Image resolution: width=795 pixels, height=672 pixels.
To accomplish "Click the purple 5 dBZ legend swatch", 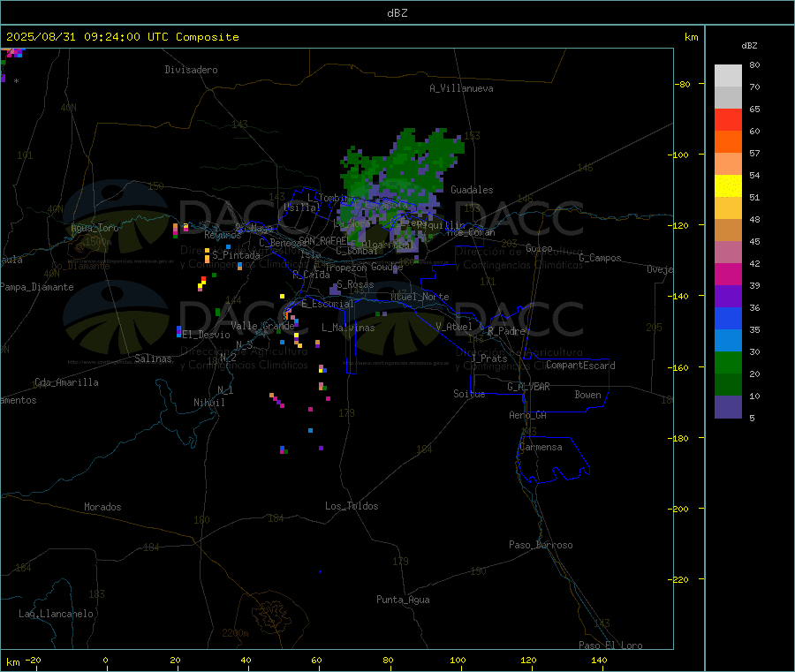I will pyautogui.click(x=728, y=407).
